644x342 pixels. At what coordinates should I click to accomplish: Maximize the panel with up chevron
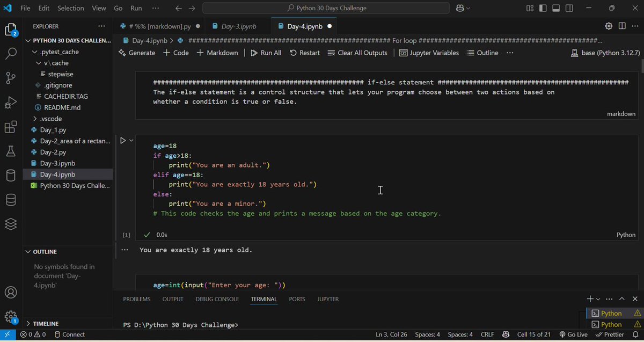(622, 299)
